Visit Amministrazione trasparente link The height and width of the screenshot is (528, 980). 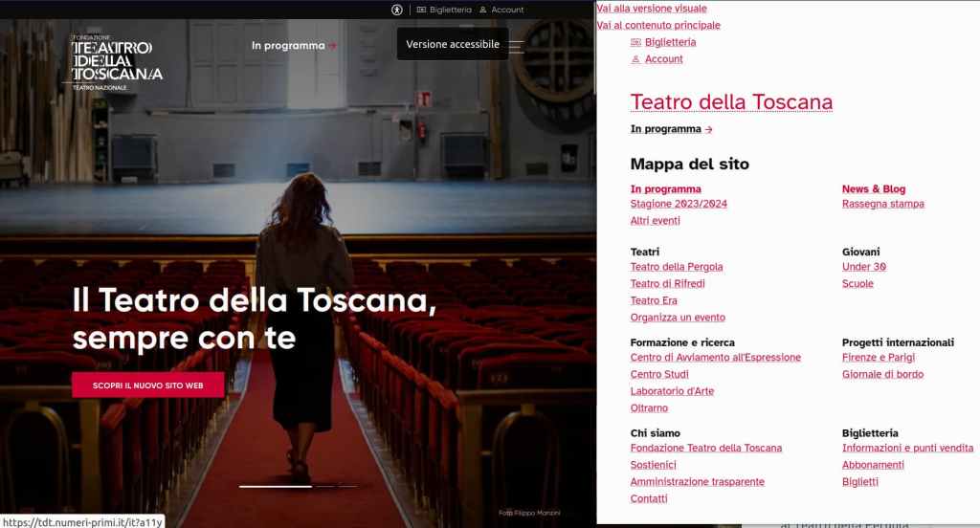[x=698, y=482]
